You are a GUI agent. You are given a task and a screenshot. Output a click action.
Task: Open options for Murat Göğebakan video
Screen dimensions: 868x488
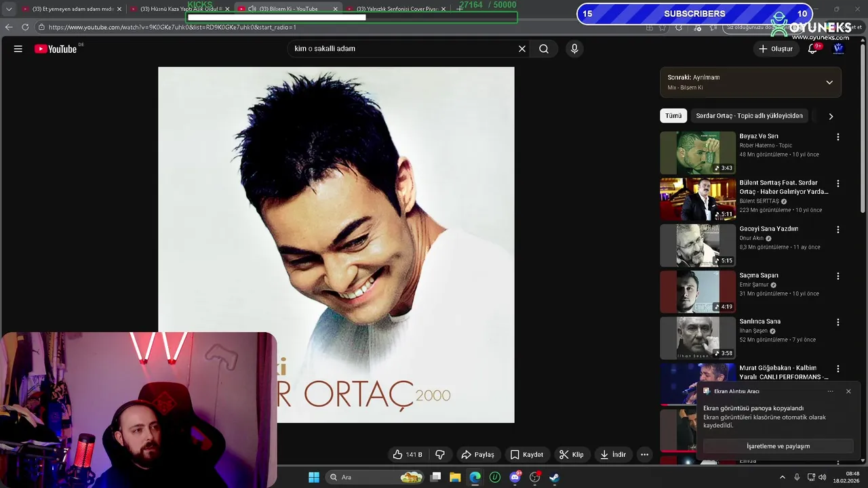pyautogui.click(x=838, y=369)
